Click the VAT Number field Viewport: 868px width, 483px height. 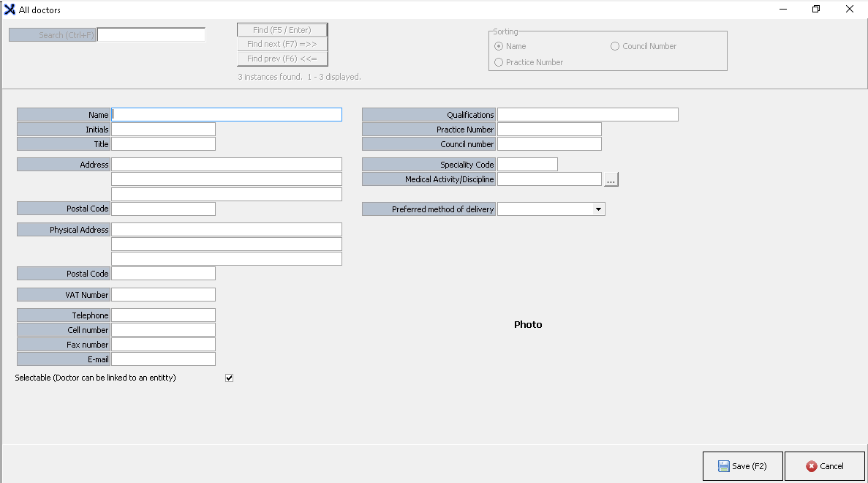pyautogui.click(x=163, y=295)
